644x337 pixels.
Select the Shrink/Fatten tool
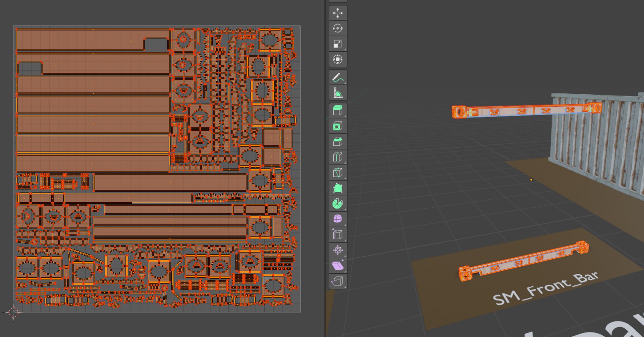click(338, 250)
